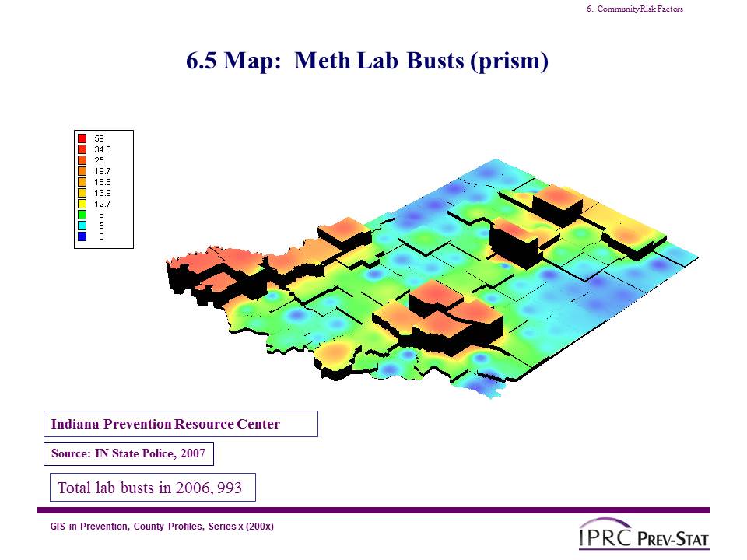
Task: Select the cyan legend swatch labeled 5
Action: (82, 226)
